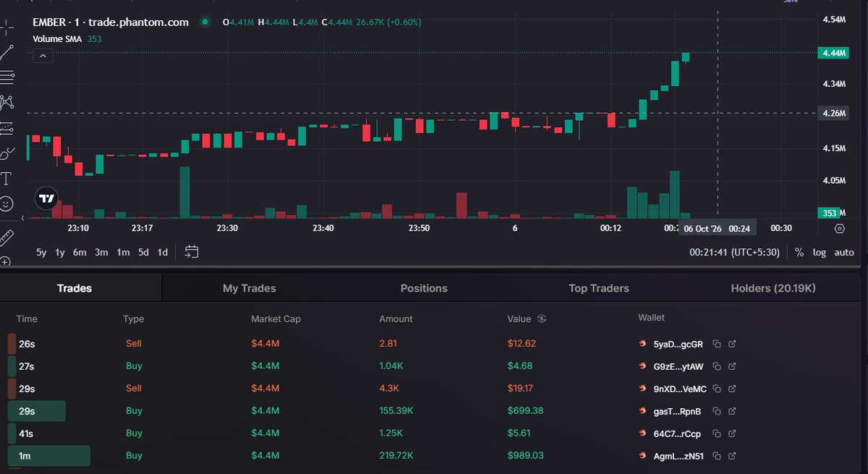This screenshot has height=474, width=868.
Task: Click the zoom in tool
Action: click(x=6, y=262)
